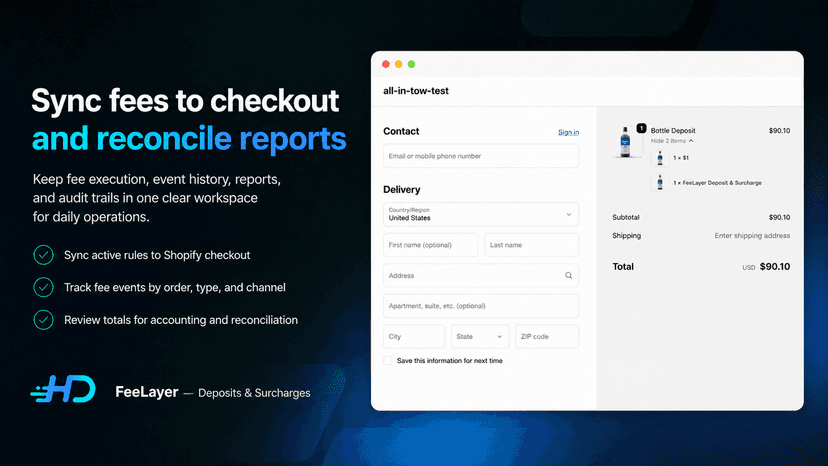Click the ZIP code field
Image resolution: width=828 pixels, height=466 pixels.
click(547, 337)
